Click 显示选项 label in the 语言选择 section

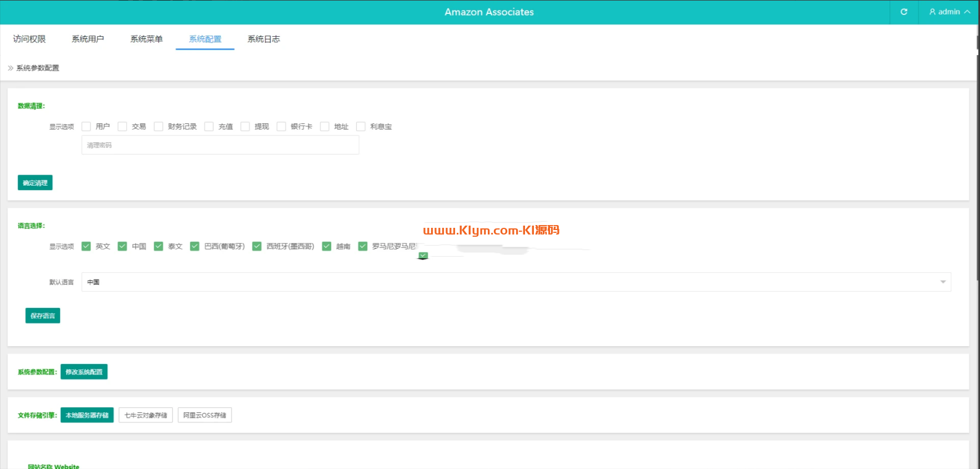pyautogui.click(x=62, y=246)
